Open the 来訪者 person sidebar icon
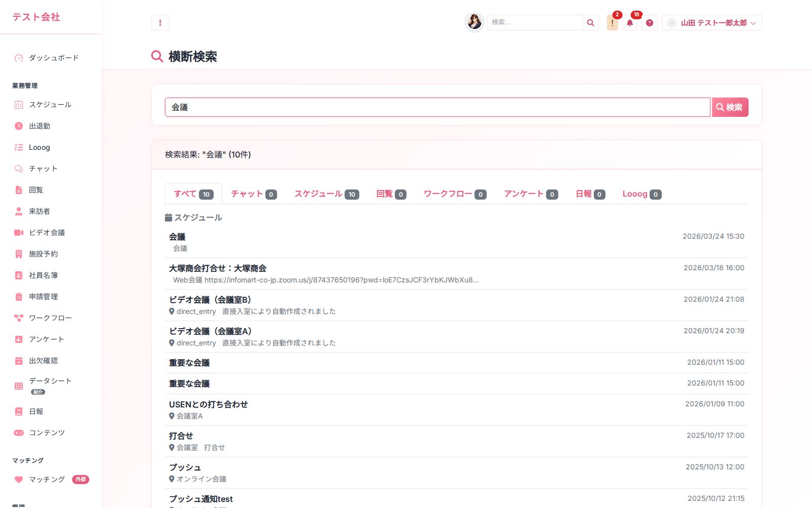This screenshot has height=508, width=812. (x=19, y=211)
